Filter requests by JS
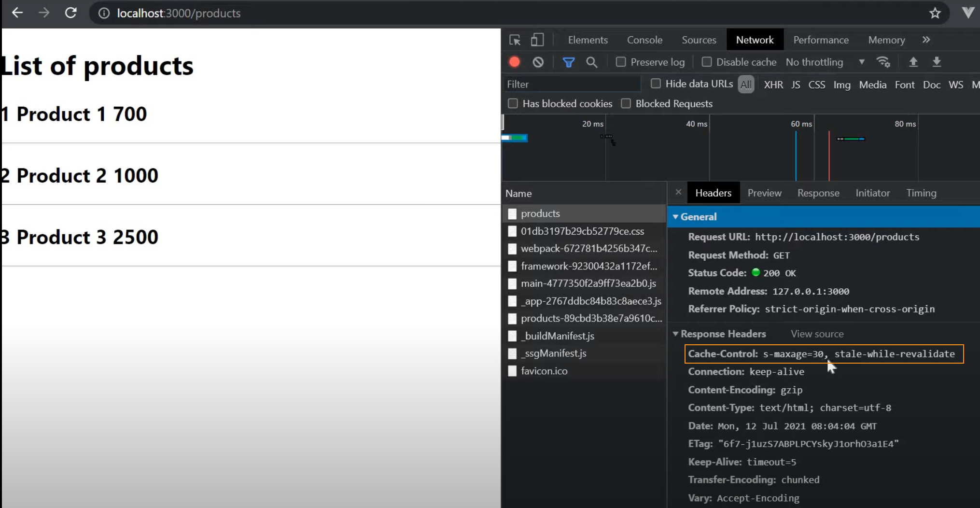 point(796,85)
